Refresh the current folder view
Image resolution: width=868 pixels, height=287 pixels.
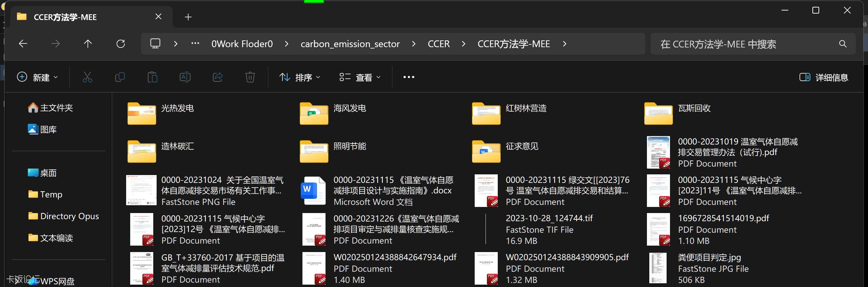pos(121,44)
